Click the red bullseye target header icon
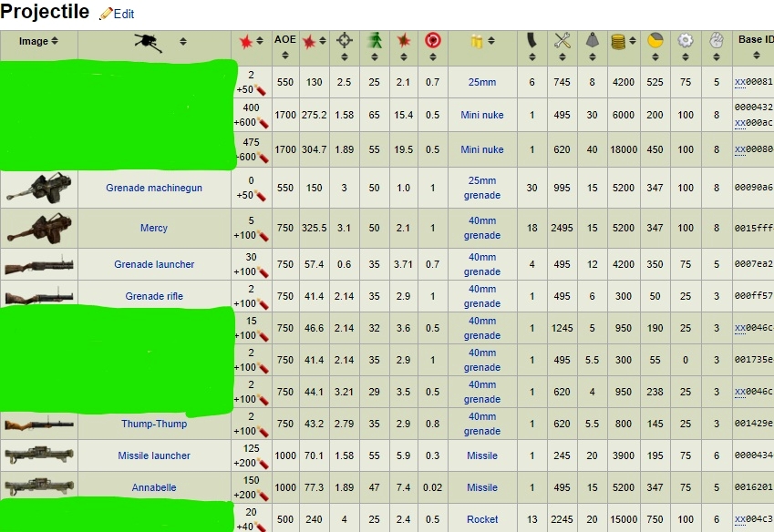The image size is (774, 532). coord(433,41)
